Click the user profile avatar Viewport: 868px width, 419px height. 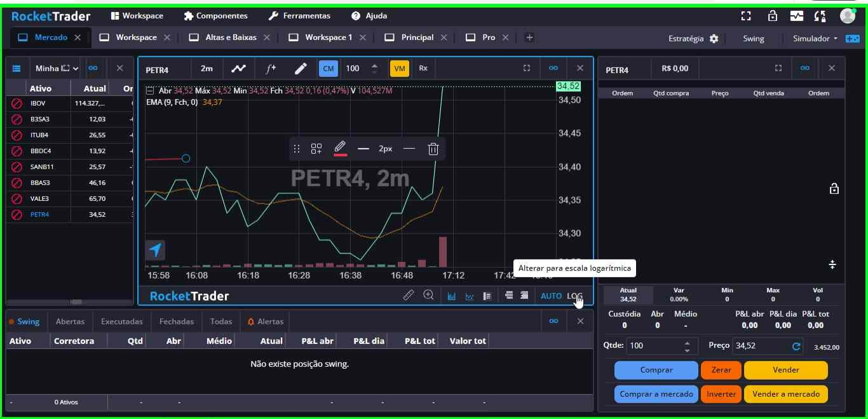click(x=848, y=16)
